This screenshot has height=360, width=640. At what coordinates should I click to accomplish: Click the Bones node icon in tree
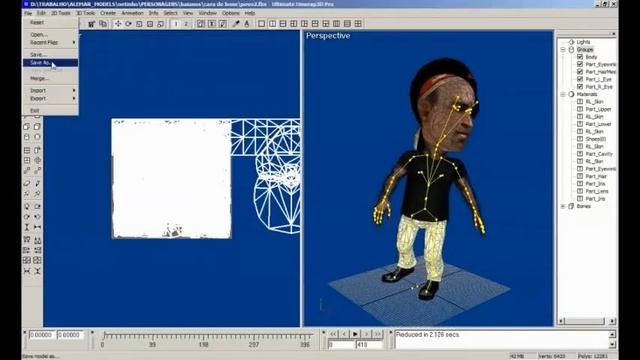pyautogui.click(x=572, y=206)
